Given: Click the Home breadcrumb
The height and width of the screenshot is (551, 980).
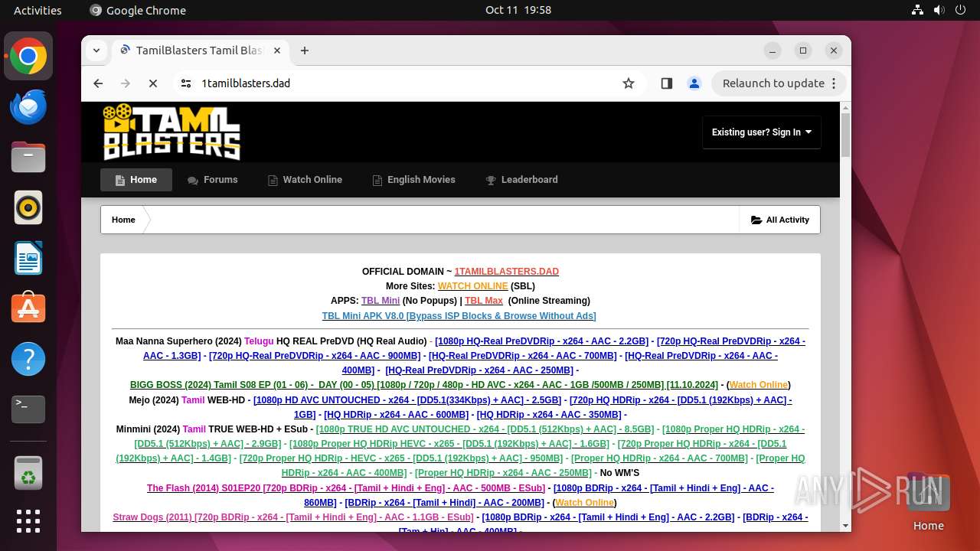Looking at the screenshot, I should pos(123,220).
